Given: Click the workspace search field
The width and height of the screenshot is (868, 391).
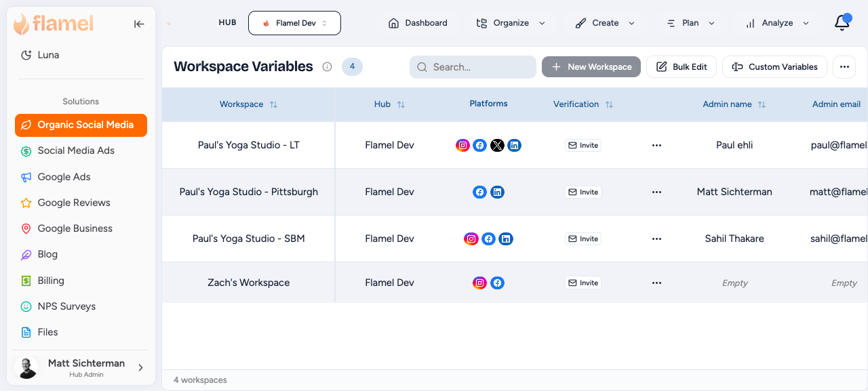Looking at the screenshot, I should pos(473,66).
